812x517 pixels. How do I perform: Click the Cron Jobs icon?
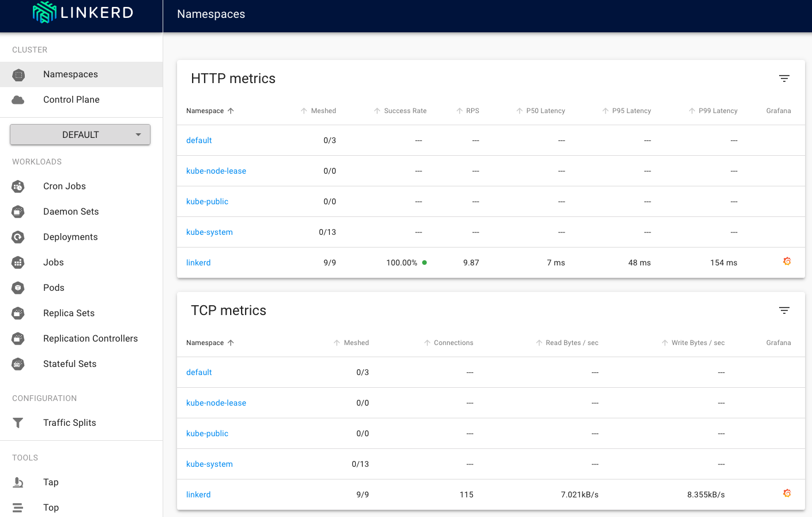coord(18,186)
